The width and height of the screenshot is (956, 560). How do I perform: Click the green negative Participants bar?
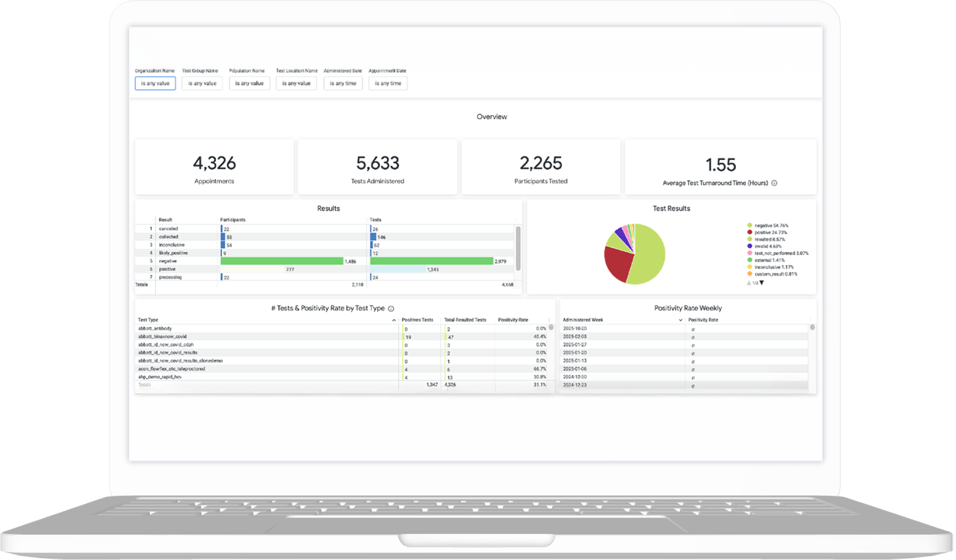[282, 261]
